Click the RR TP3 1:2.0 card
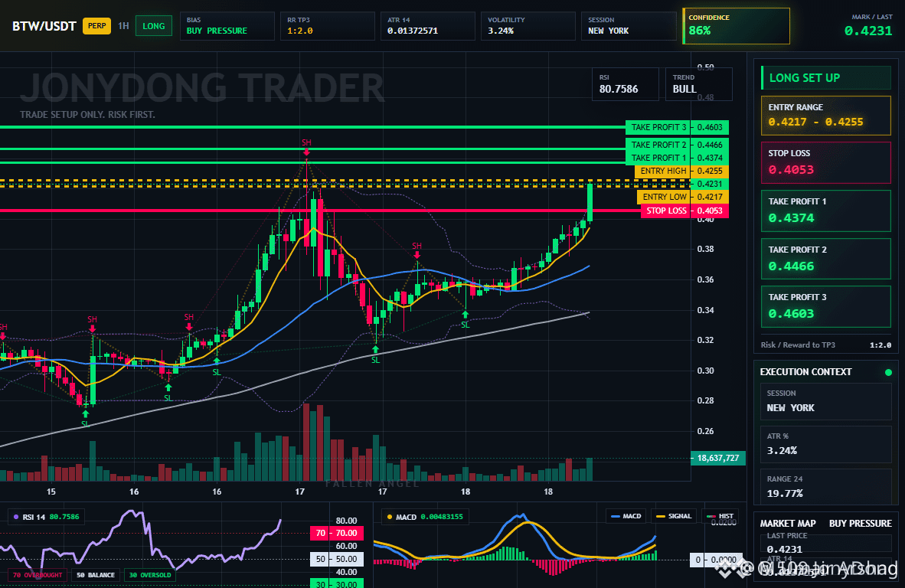Image resolution: width=905 pixels, height=588 pixels. [327, 26]
